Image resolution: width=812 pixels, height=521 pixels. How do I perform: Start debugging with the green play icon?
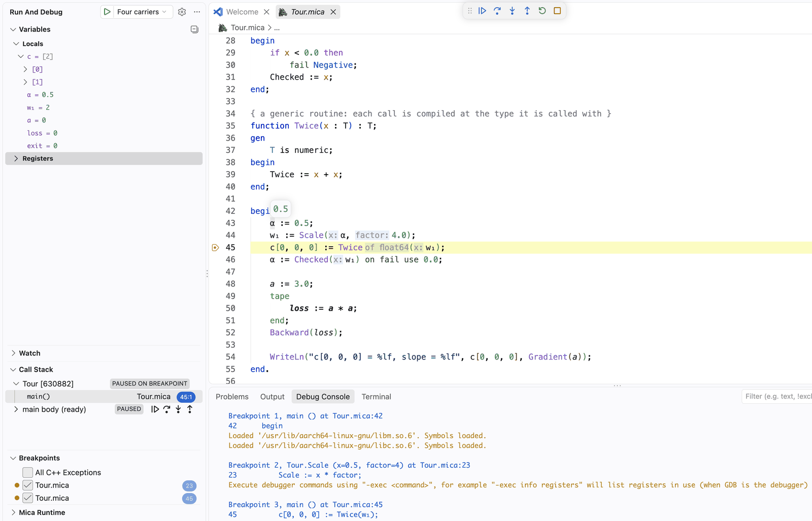[107, 12]
